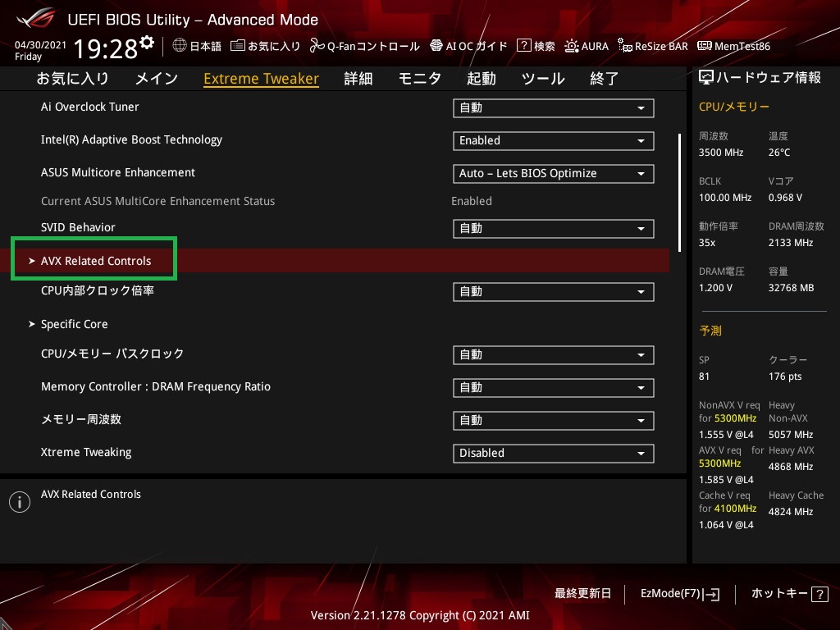840x630 pixels.
Task: Click the 予測 heading
Action: (x=710, y=331)
